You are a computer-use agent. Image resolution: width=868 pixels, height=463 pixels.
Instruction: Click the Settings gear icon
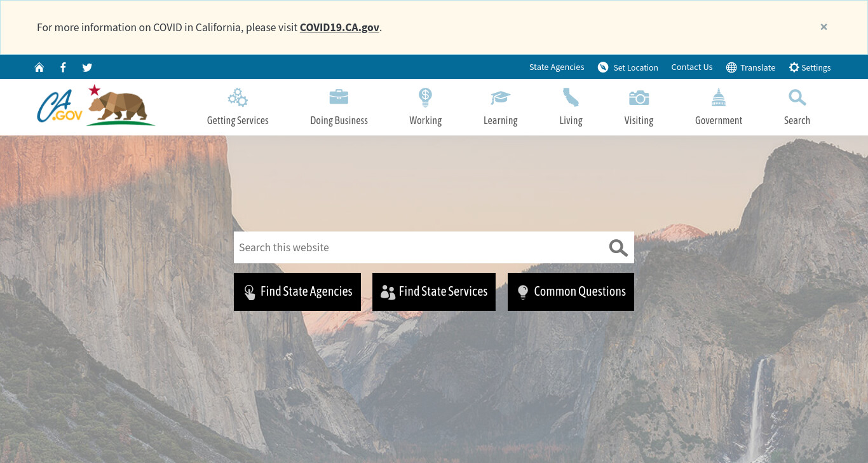794,67
